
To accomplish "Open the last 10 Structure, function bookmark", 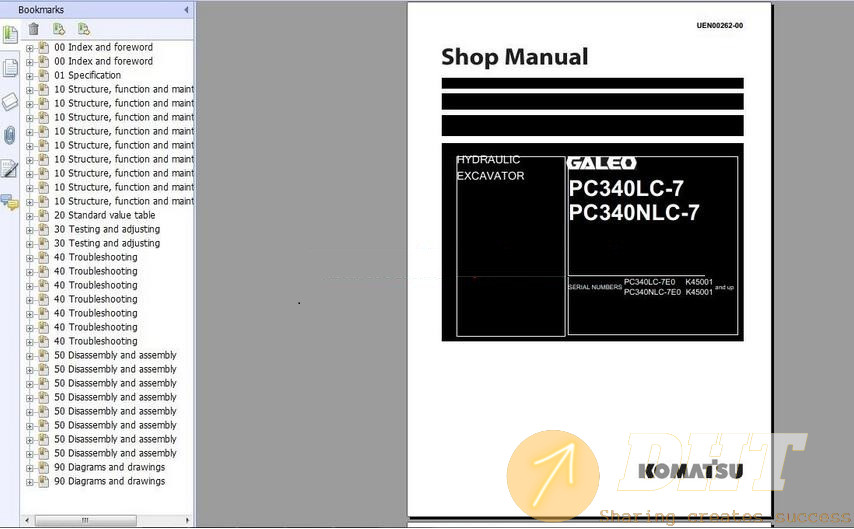I will pos(124,201).
